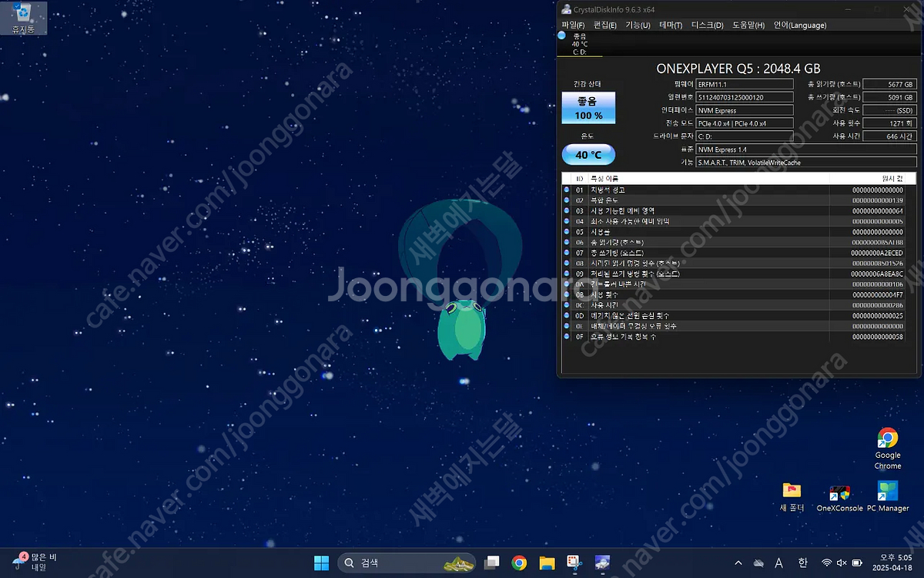Select the attribute row with raw value 00000000000058
924x578 pixels.
734,337
